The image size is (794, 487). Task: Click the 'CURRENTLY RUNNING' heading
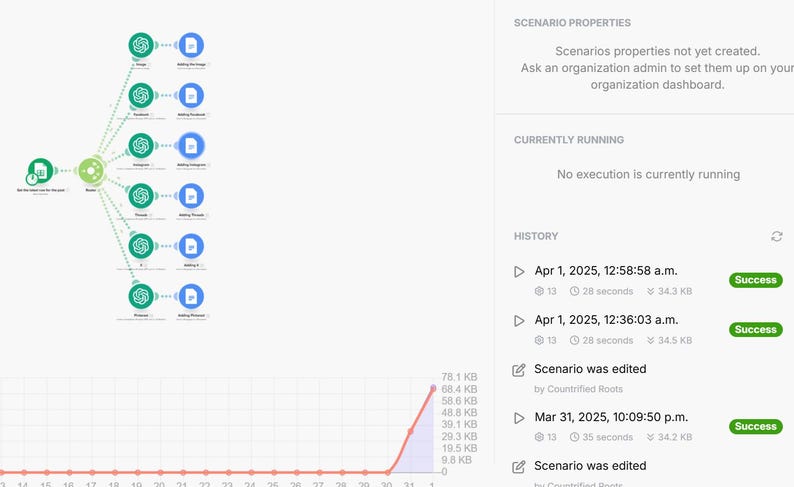pos(569,140)
